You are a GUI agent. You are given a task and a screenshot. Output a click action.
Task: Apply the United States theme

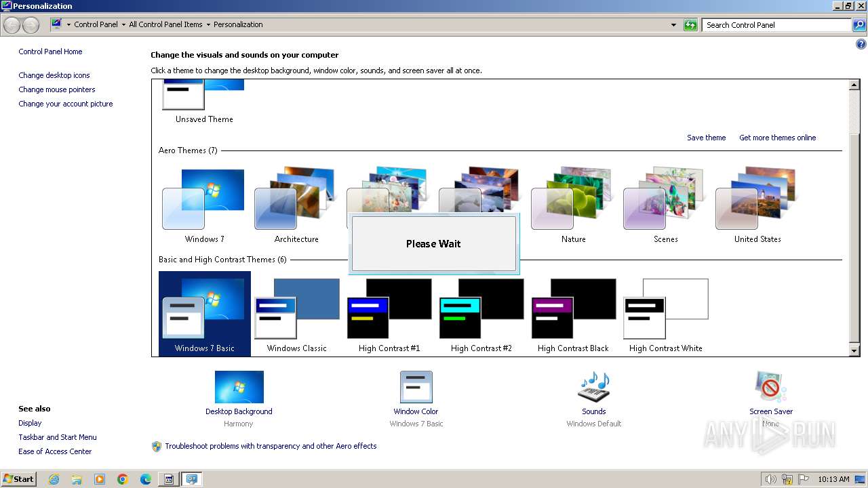coord(757,205)
